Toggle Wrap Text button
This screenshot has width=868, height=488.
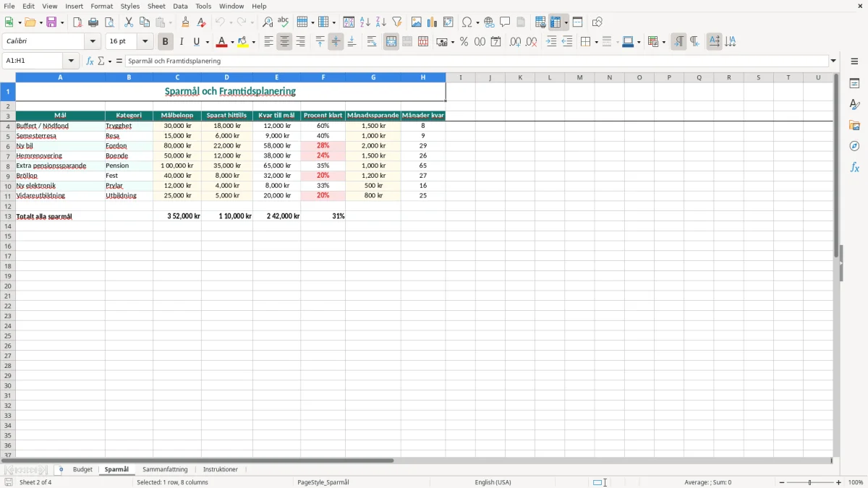[x=372, y=42]
